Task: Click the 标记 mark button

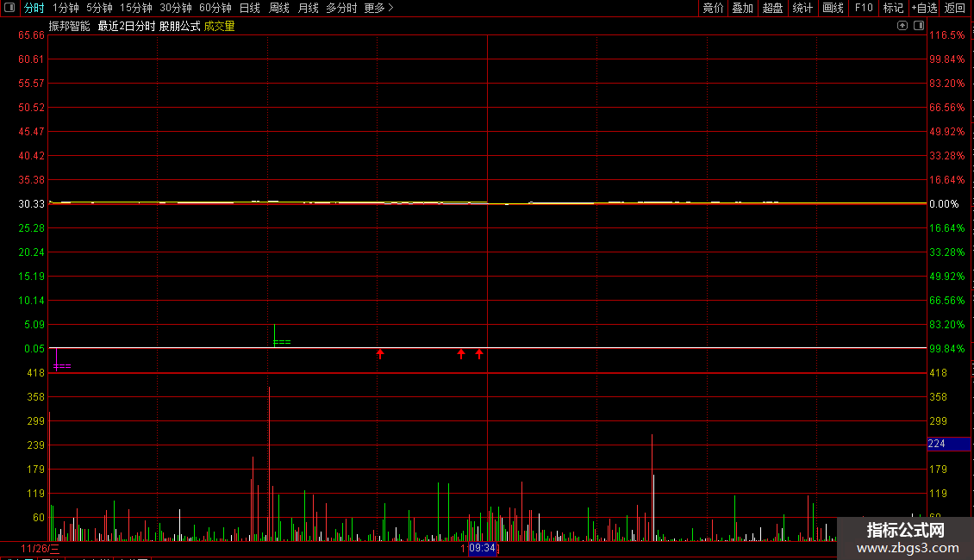Action: 893,8
